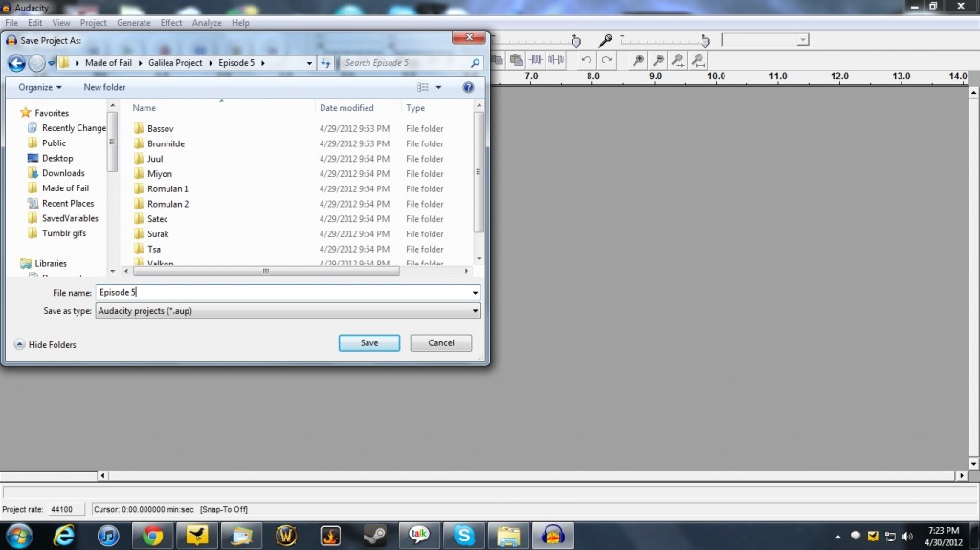Show hidden tray icons arrow
Viewport: 980px width, 550px height.
pos(838,537)
